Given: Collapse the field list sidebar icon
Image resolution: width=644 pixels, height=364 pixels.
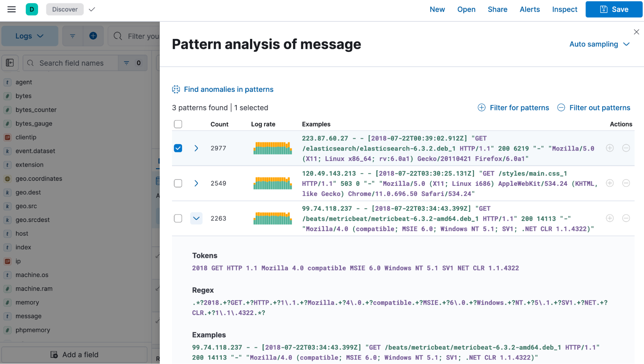Looking at the screenshot, I should click(10, 63).
